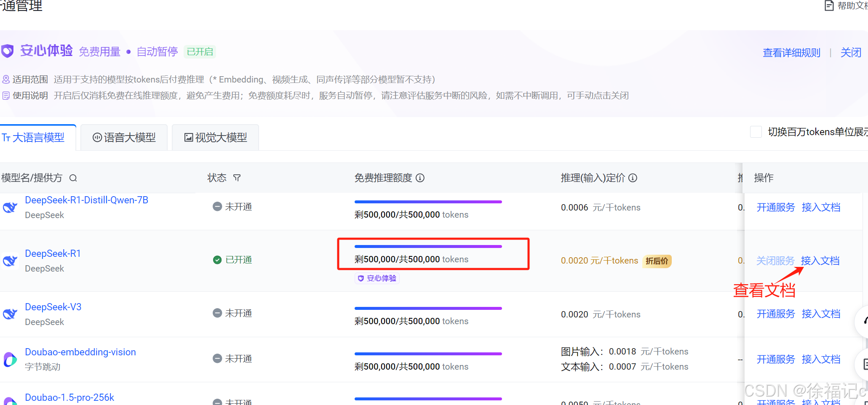Click DeepSeek-V3 free quota progress bar
This screenshot has height=405, width=868.
pos(428,308)
